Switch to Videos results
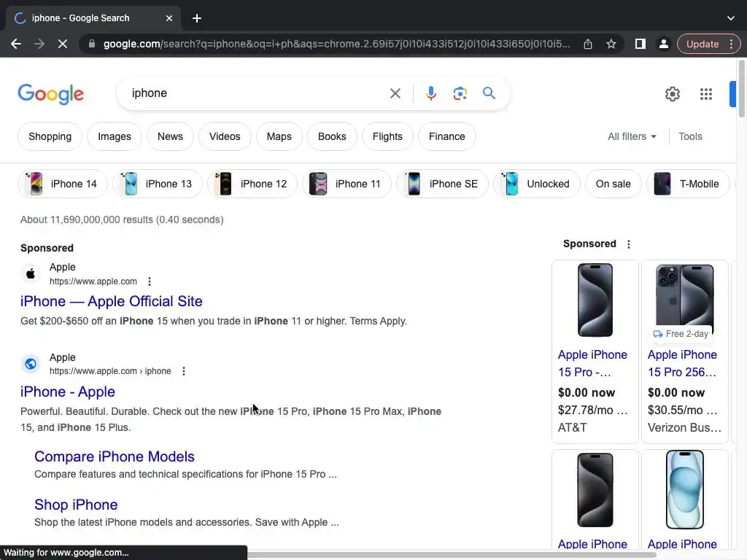This screenshot has height=560, width=747. tap(225, 136)
